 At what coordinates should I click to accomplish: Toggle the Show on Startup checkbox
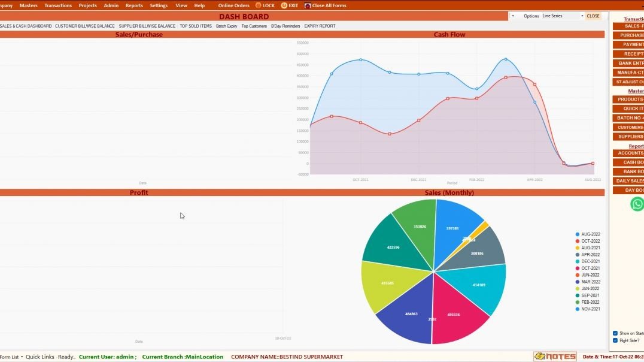tap(615, 333)
